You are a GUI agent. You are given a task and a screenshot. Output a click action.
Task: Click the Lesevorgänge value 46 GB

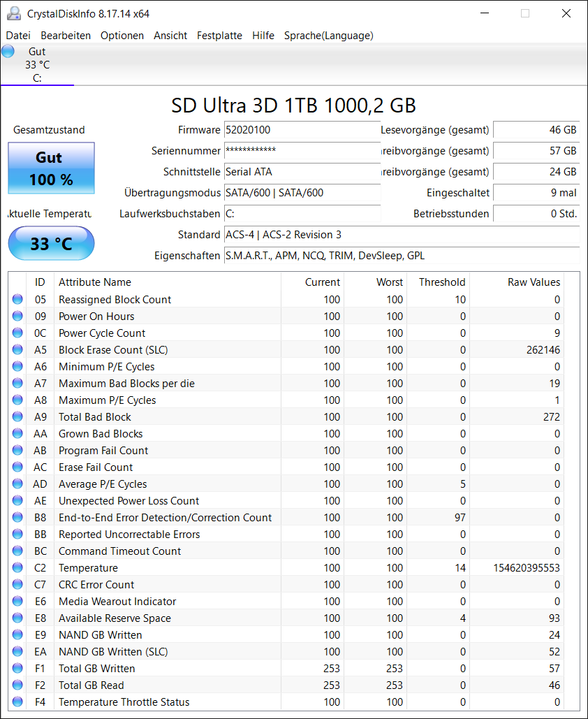pyautogui.click(x=536, y=130)
